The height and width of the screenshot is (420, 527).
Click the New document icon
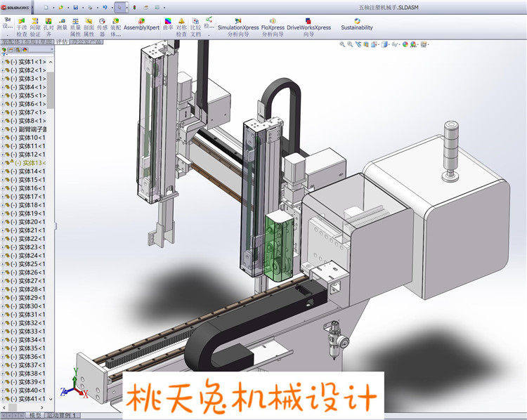pos(46,8)
